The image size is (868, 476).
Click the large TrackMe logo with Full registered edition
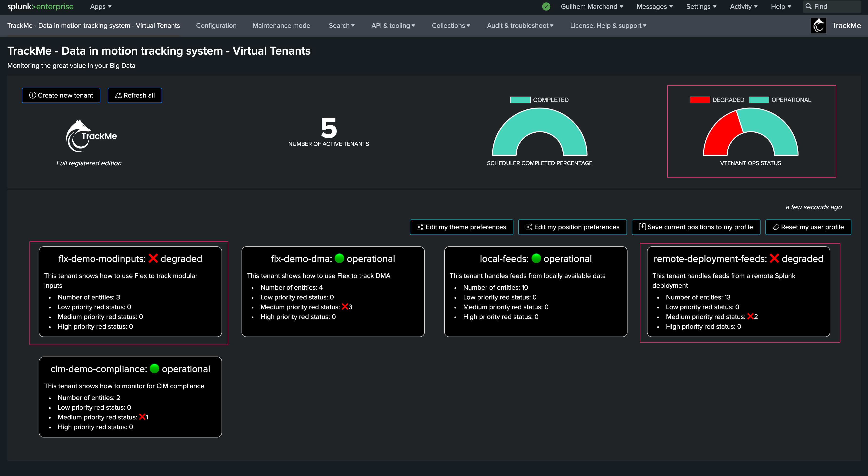[x=91, y=136]
